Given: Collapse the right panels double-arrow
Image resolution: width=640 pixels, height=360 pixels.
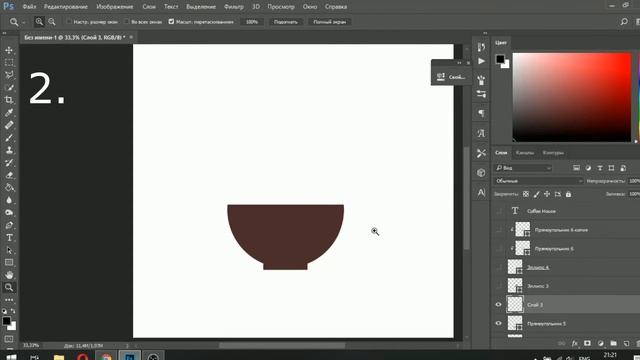Looking at the screenshot, I should point(485,33).
